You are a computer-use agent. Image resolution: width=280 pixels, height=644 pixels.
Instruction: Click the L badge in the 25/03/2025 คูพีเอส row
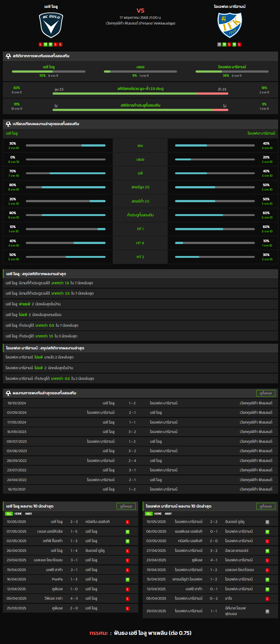pyautogui.click(x=128, y=608)
